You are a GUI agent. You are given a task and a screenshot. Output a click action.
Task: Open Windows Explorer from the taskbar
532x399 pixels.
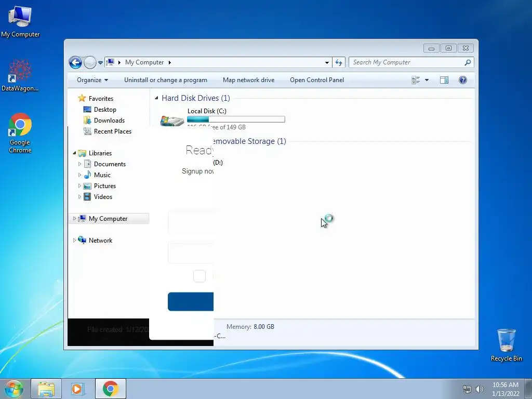(46, 389)
